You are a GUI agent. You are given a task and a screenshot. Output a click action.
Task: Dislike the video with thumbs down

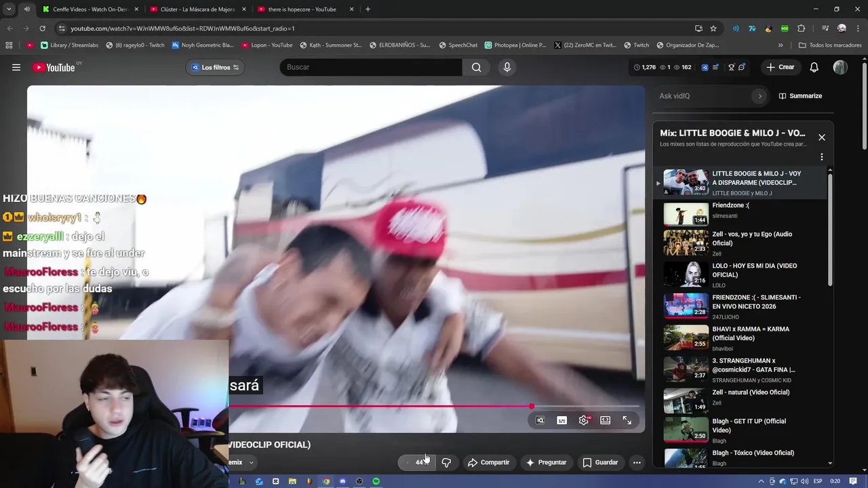446,462
